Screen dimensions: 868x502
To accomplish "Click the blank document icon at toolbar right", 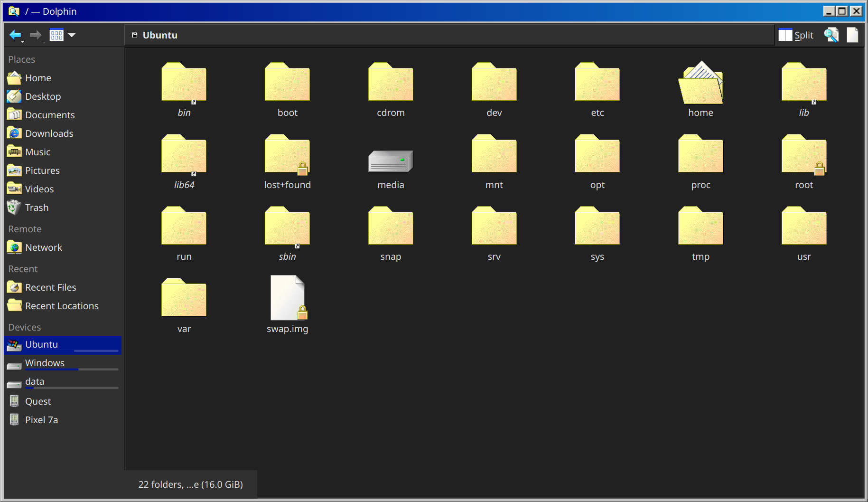I will [x=852, y=35].
